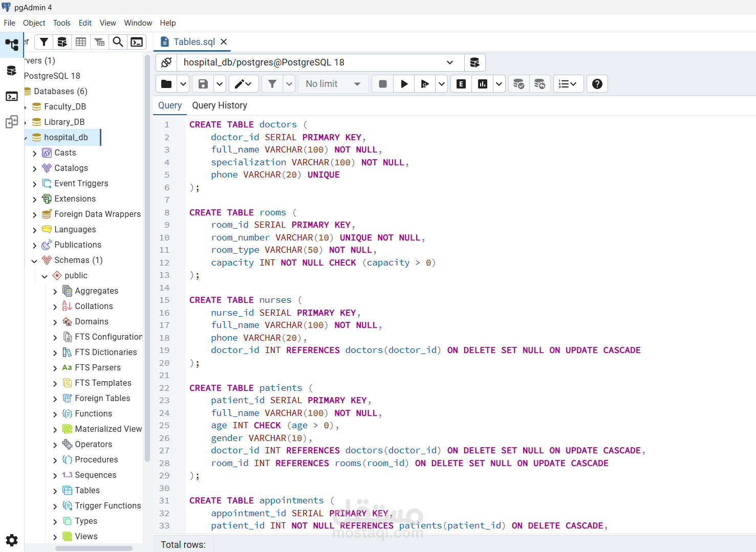Click the Search Objects magnifier icon
This screenshot has height=552, width=756.
tap(118, 42)
